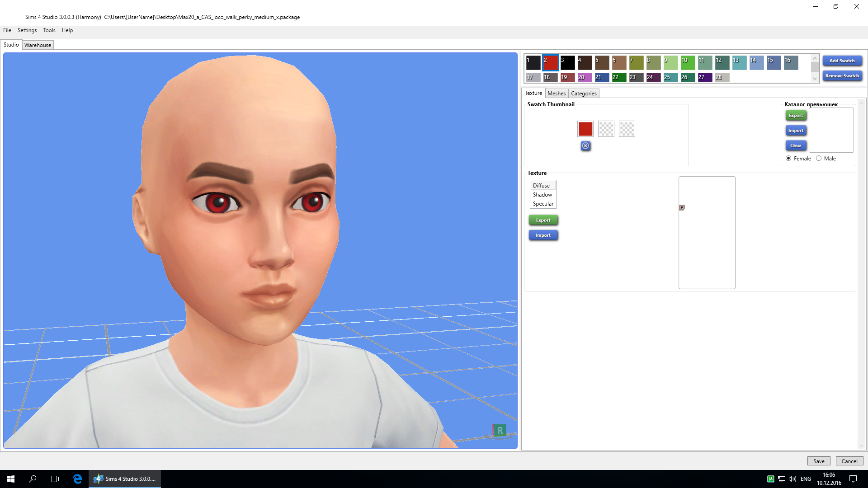
Task: Click the Add Swatch button
Action: [842, 61]
